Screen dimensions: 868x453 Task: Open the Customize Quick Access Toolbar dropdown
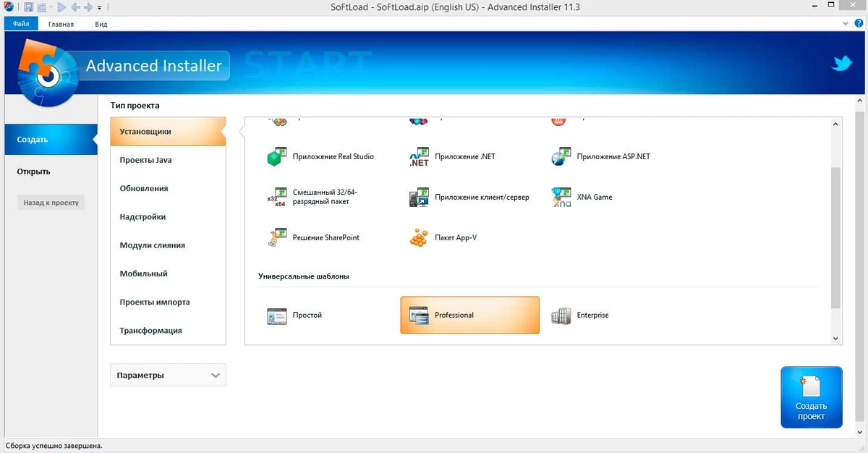tap(99, 8)
